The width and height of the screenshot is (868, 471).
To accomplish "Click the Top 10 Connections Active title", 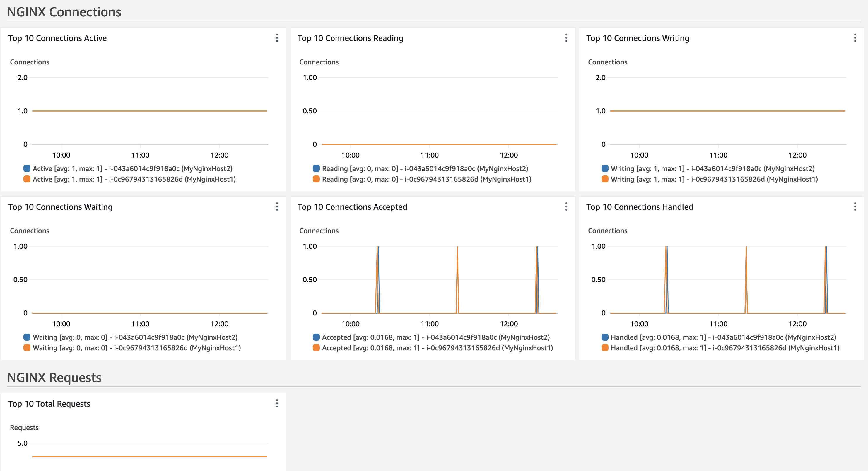I will tap(57, 38).
